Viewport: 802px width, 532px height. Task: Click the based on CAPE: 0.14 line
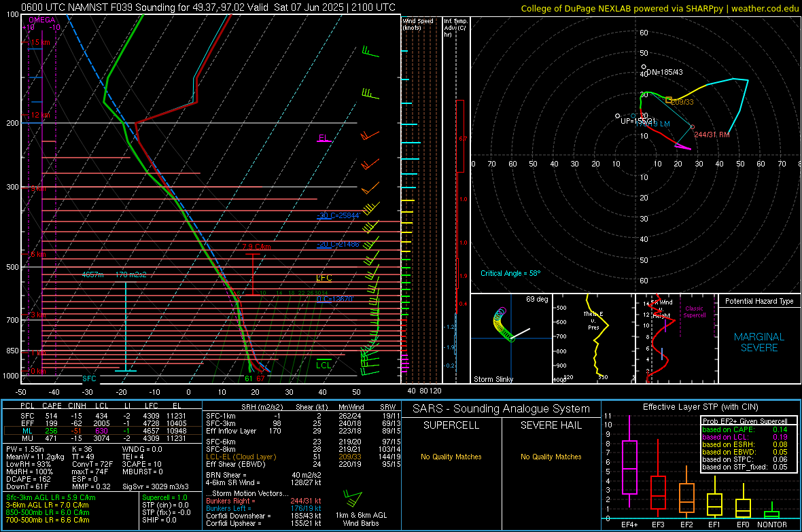click(745, 429)
